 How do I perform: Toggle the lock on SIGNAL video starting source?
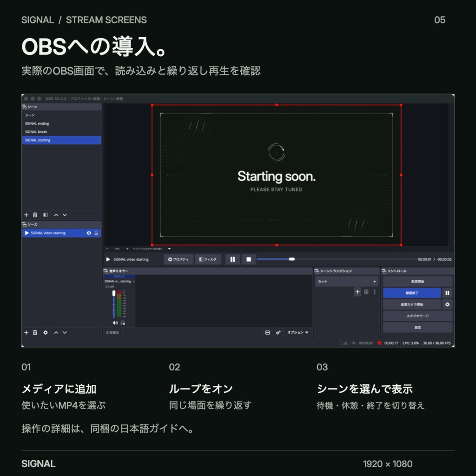[96, 233]
